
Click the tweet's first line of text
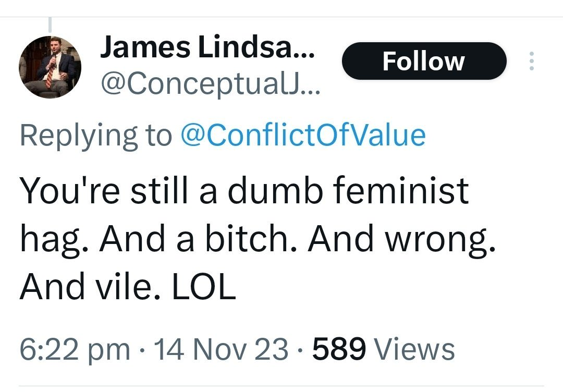(x=244, y=191)
